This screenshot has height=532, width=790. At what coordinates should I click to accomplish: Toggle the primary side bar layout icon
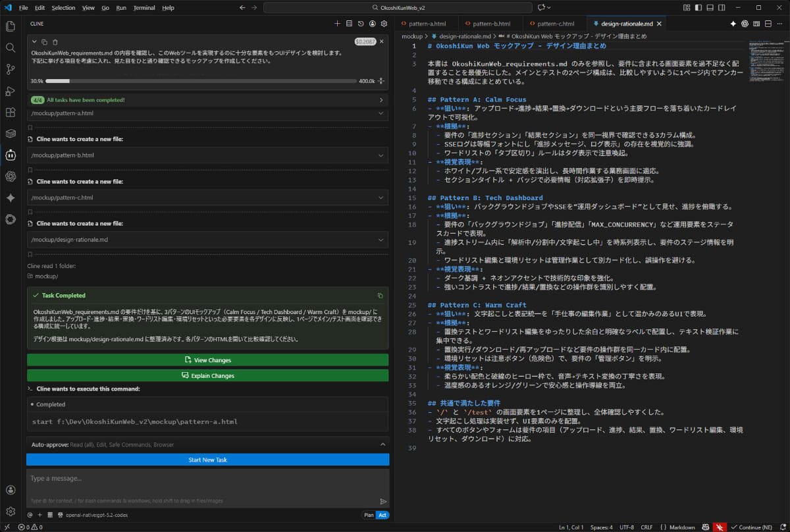[698, 8]
